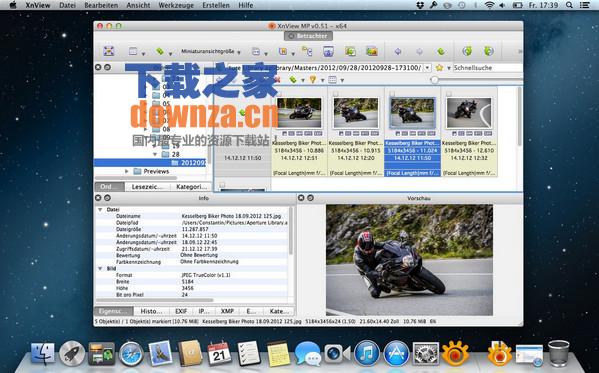Click the grid view icon in browser toolbar
Screen dimensions: 599x373
coord(332,79)
